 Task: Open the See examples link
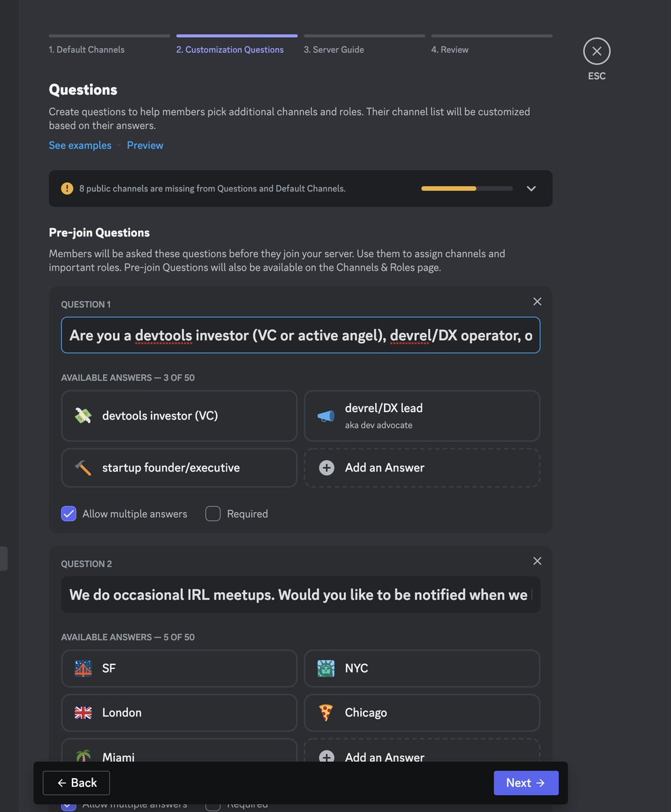click(80, 145)
